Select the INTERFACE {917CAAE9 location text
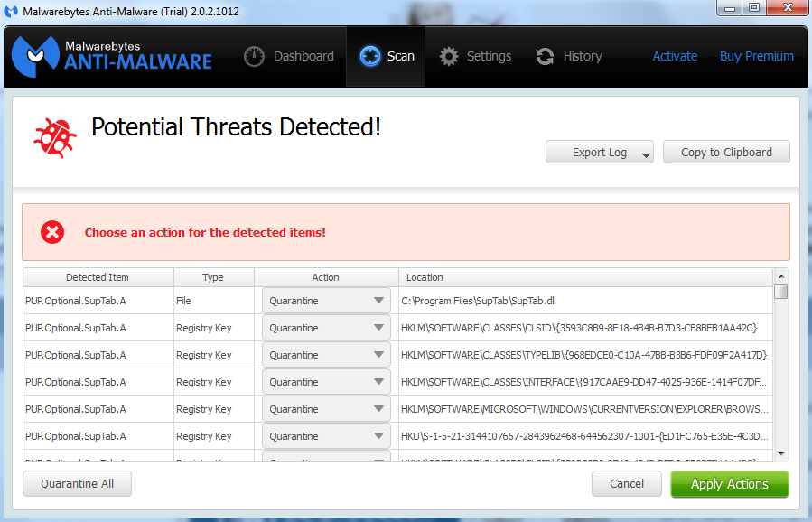This screenshot has width=812, height=522. pos(583,382)
